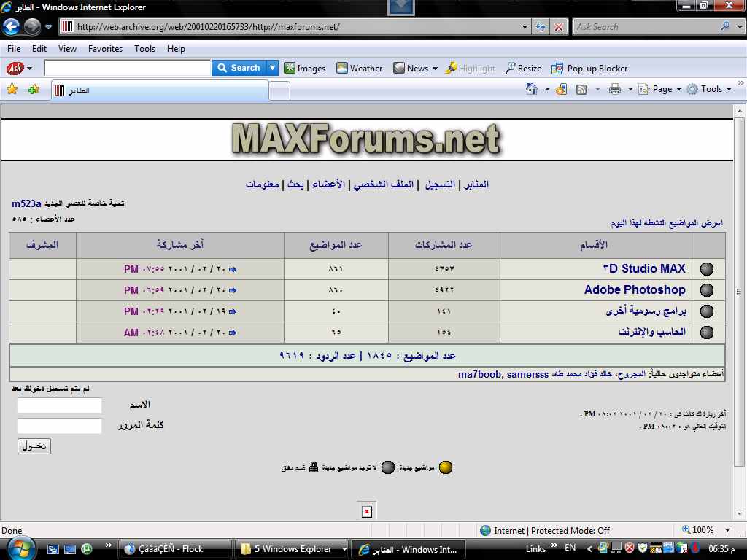Click the online member ma7boob link
The width and height of the screenshot is (747, 560).
pyautogui.click(x=479, y=374)
